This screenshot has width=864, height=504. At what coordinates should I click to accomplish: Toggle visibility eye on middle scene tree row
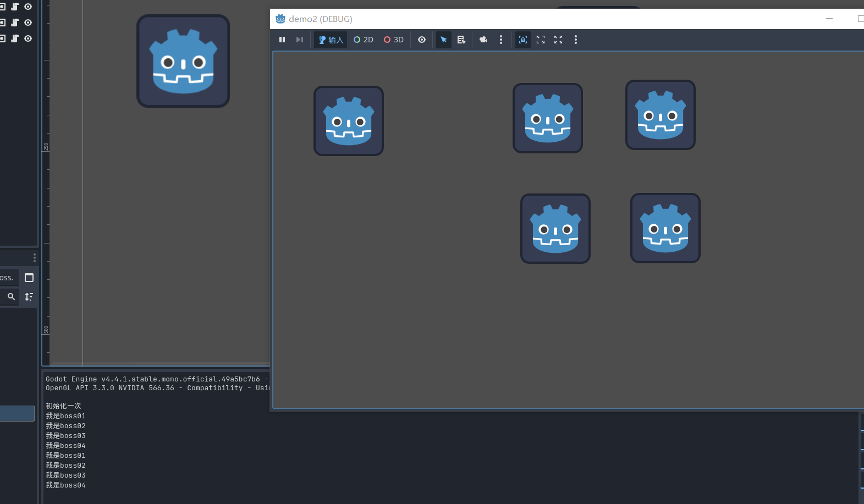(x=28, y=23)
